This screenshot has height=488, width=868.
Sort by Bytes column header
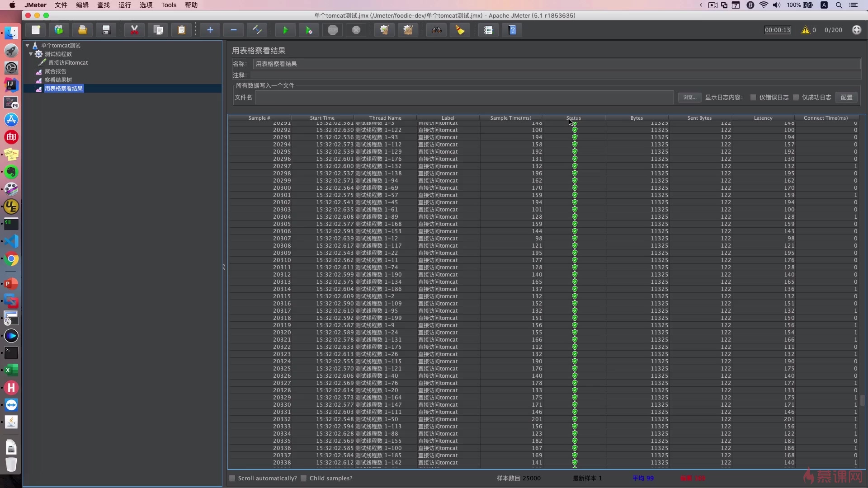637,118
